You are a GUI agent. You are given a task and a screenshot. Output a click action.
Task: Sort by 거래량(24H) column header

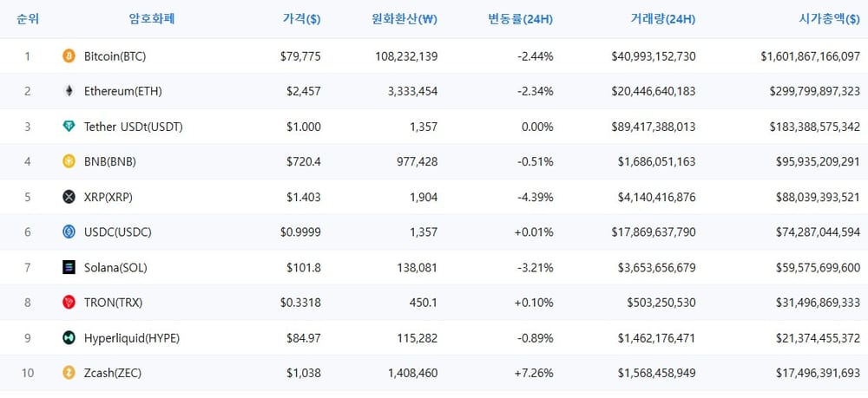pyautogui.click(x=663, y=19)
